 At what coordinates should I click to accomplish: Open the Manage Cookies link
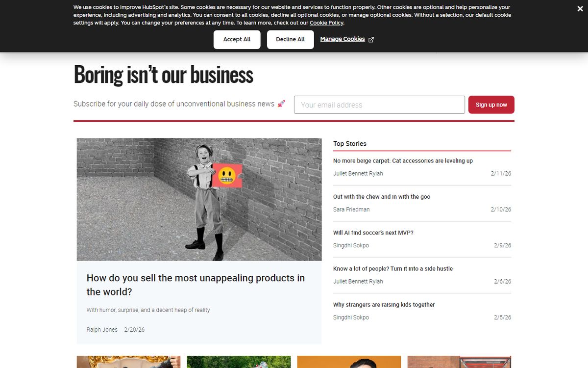tap(342, 39)
